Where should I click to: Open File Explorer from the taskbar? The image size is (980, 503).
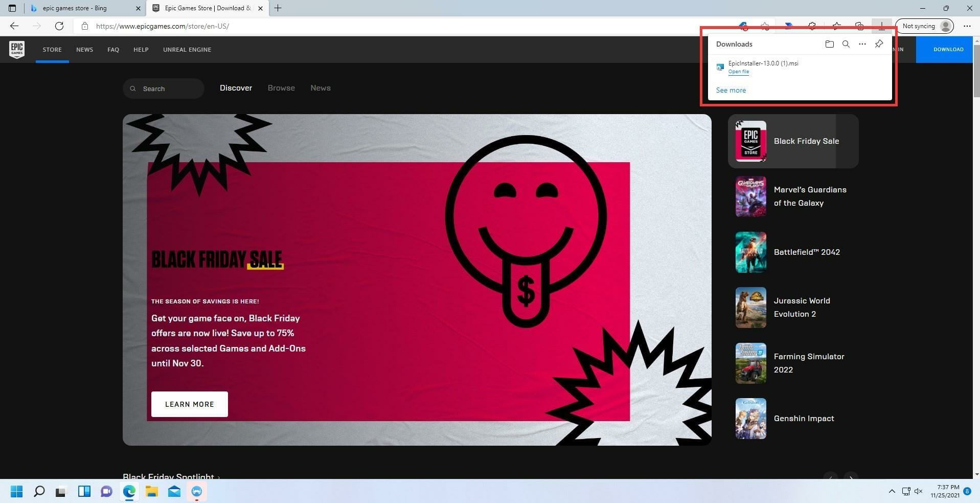tap(151, 491)
